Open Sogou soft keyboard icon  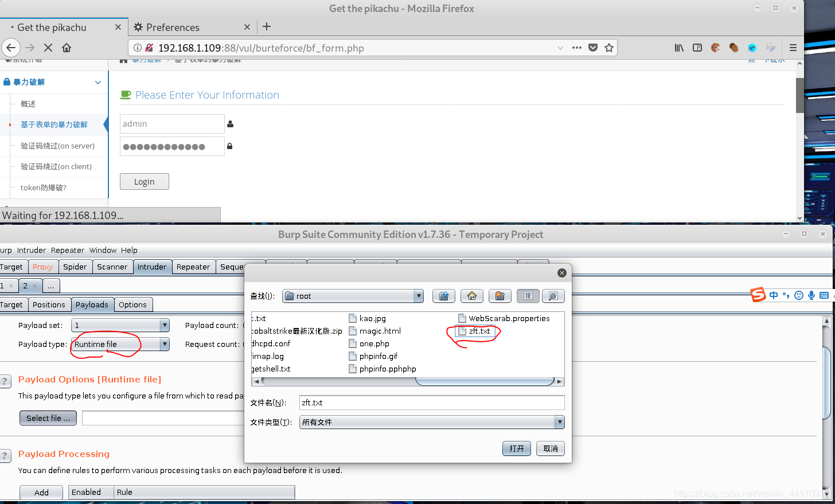click(x=824, y=295)
